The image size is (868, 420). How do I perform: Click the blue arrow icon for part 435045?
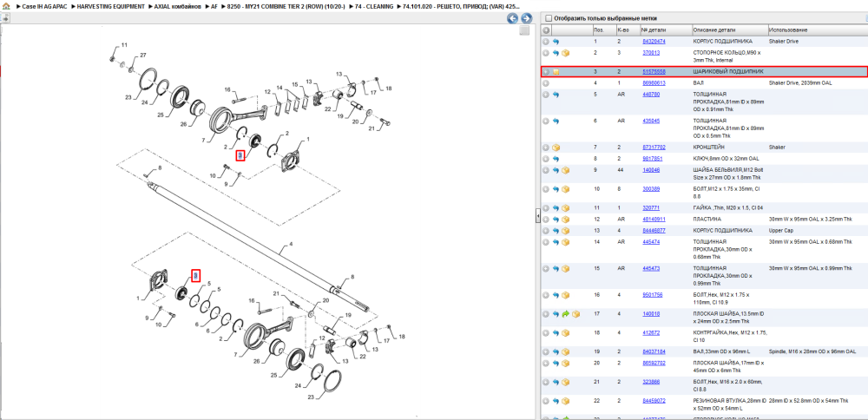tap(556, 121)
